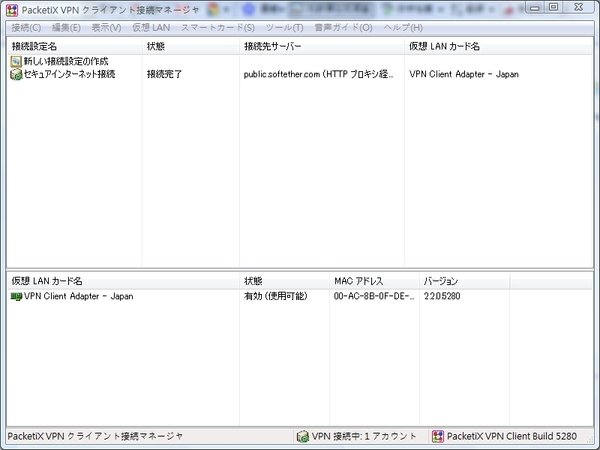Sort by バージョン column header
Image resolution: width=600 pixels, height=450 pixels.
tap(465, 281)
